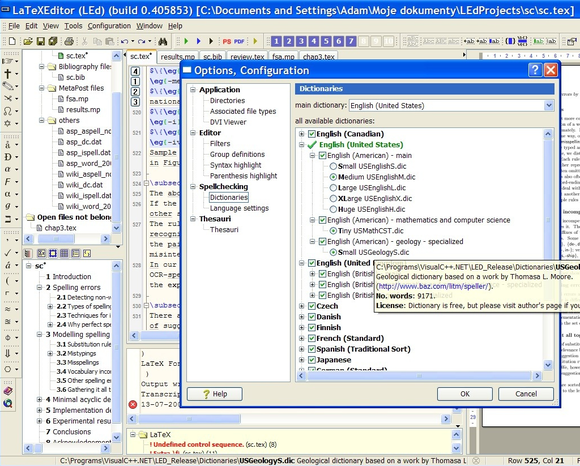Screen dimensions: 580x466
Task: Select Large USEnglishL.dic radio button
Action: coord(333,188)
